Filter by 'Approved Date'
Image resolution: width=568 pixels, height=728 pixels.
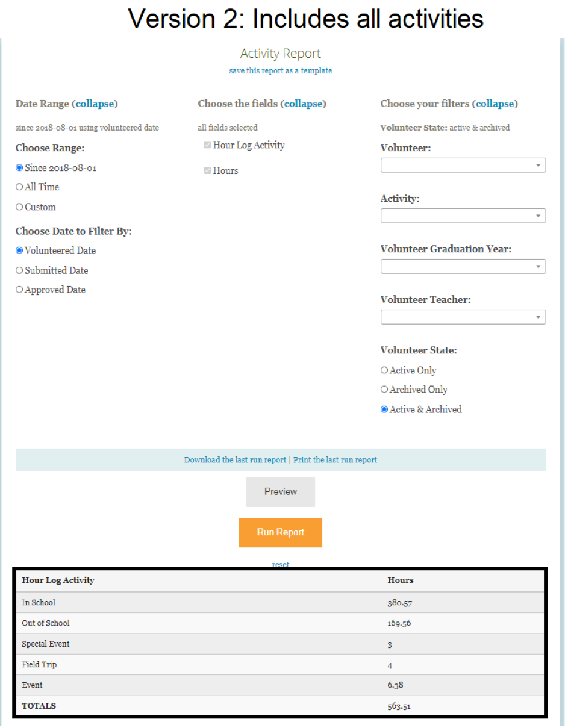click(x=19, y=290)
